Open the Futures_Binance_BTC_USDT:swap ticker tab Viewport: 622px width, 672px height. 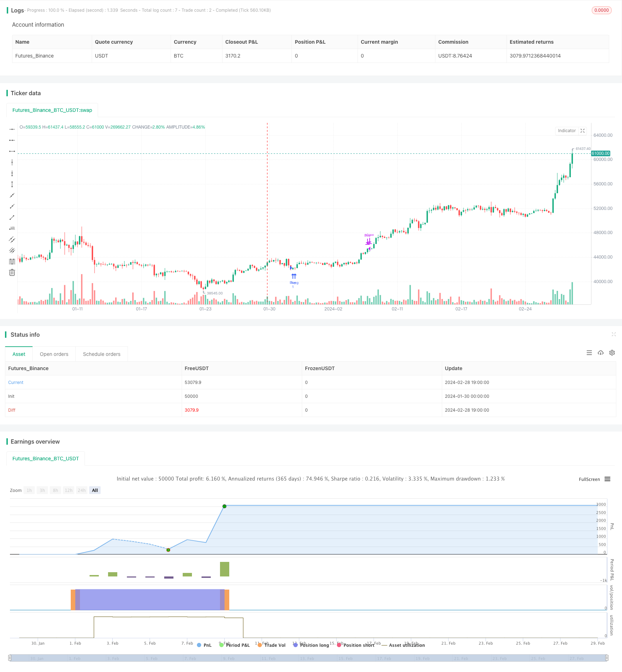(x=52, y=110)
